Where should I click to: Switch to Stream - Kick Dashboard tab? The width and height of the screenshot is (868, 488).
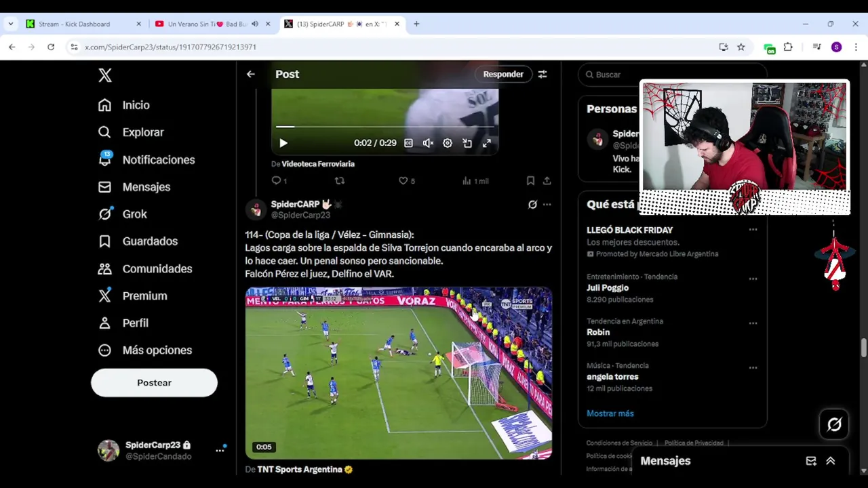click(84, 24)
